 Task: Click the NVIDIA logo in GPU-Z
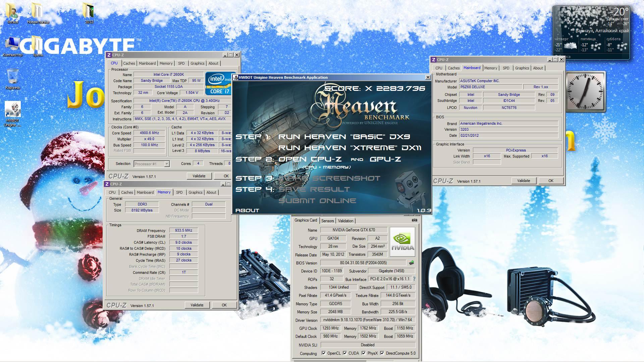coord(402,242)
